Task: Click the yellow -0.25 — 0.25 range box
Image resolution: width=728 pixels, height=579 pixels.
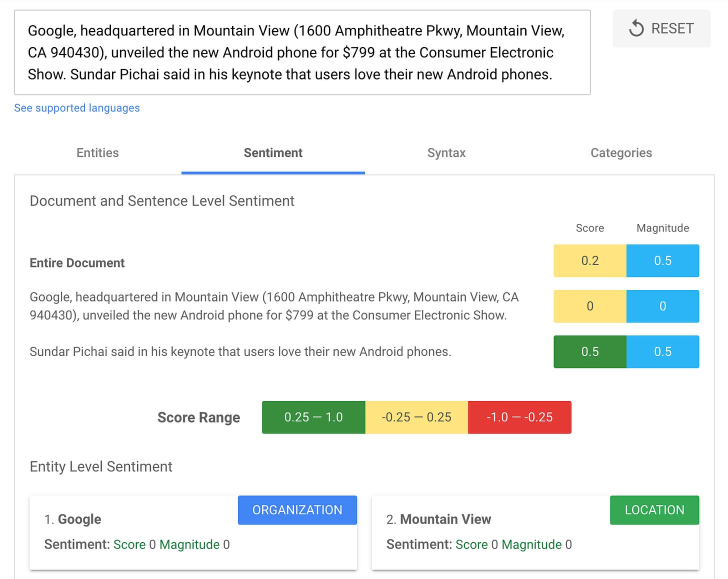Action: [416, 417]
